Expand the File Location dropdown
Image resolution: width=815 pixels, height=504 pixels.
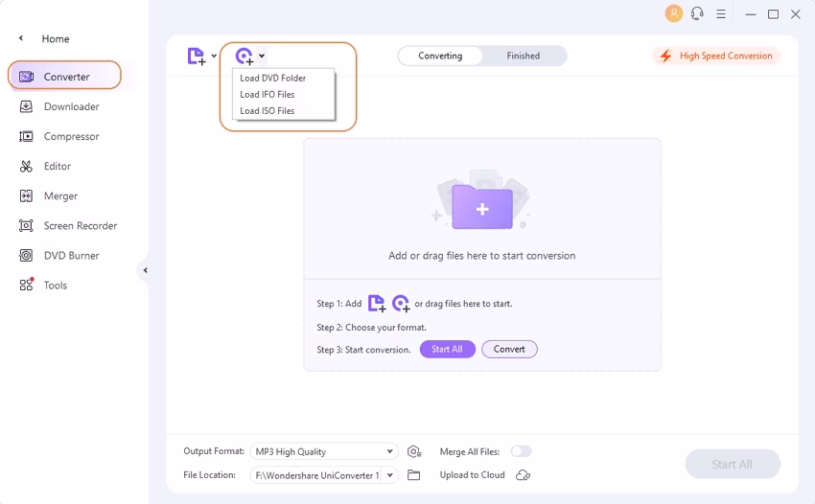pos(390,474)
